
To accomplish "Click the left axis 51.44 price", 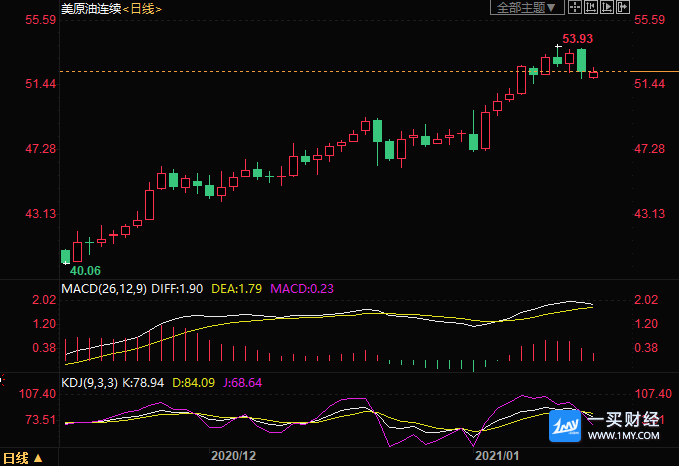I will pos(41,84).
